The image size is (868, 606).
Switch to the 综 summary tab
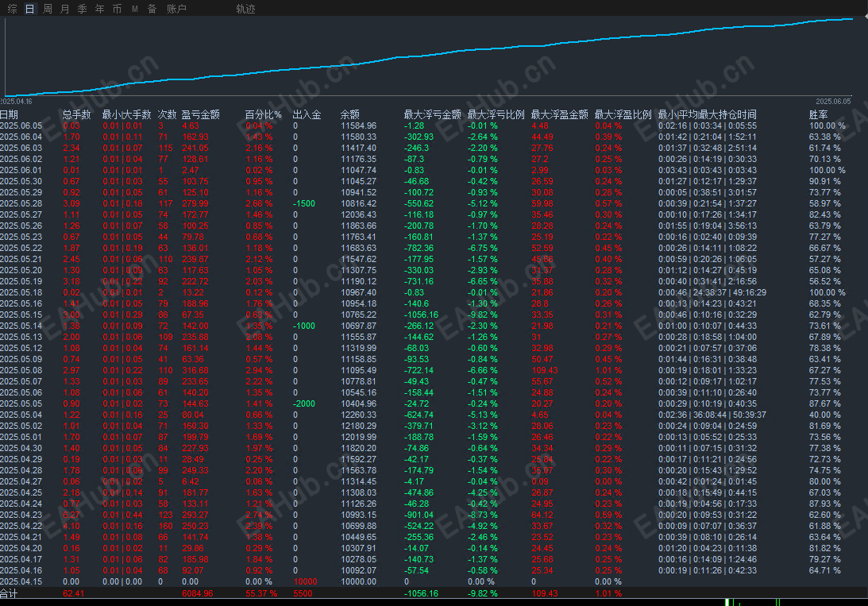click(12, 9)
